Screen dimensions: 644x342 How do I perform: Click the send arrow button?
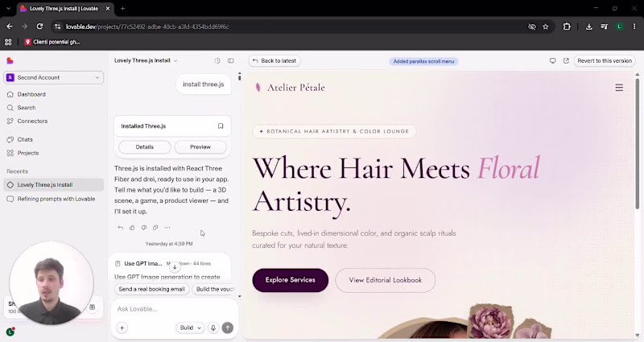[x=228, y=328]
